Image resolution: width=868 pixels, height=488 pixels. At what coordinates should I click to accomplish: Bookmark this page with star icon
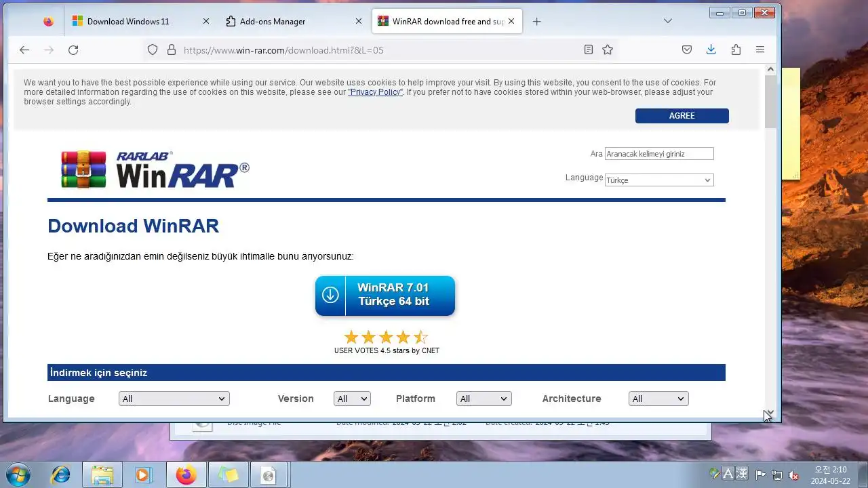tap(608, 50)
